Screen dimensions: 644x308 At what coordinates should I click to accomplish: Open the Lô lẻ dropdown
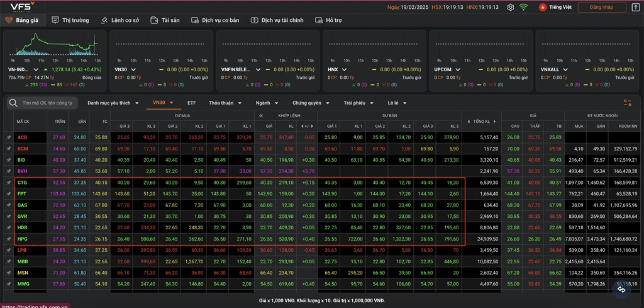click(x=397, y=103)
